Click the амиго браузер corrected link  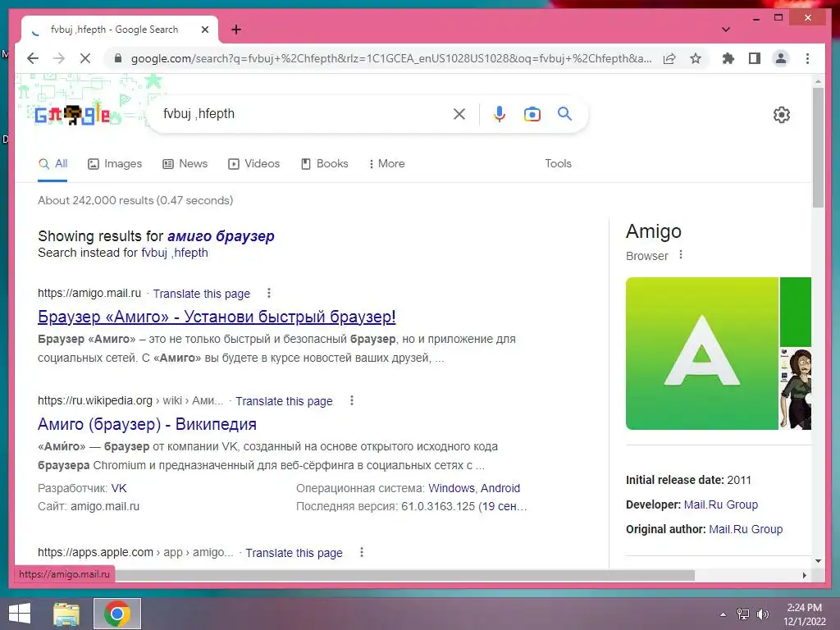click(x=221, y=236)
